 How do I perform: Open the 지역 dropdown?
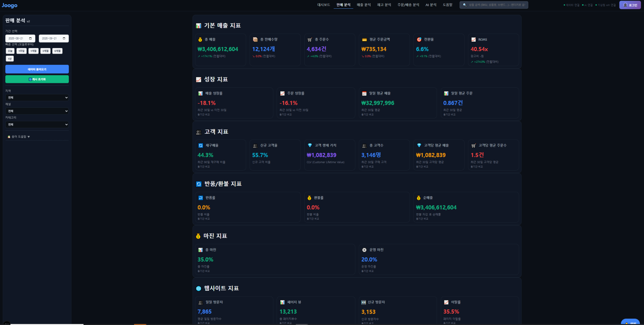pyautogui.click(x=37, y=98)
